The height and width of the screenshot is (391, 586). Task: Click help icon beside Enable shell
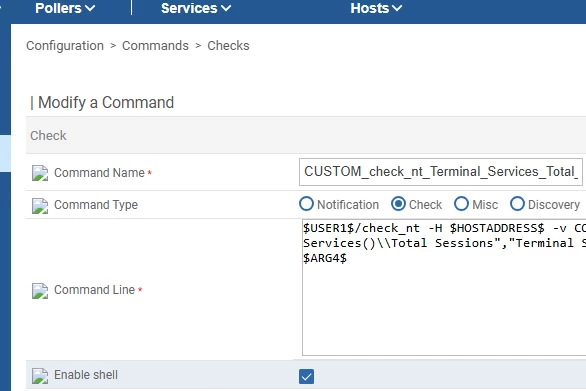pyautogui.click(x=40, y=376)
